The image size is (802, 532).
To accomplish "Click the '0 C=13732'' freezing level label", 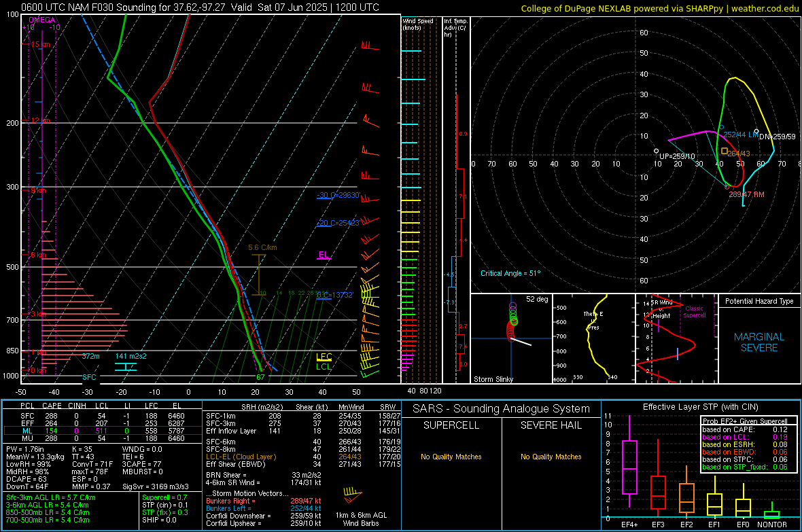I will click(335, 295).
